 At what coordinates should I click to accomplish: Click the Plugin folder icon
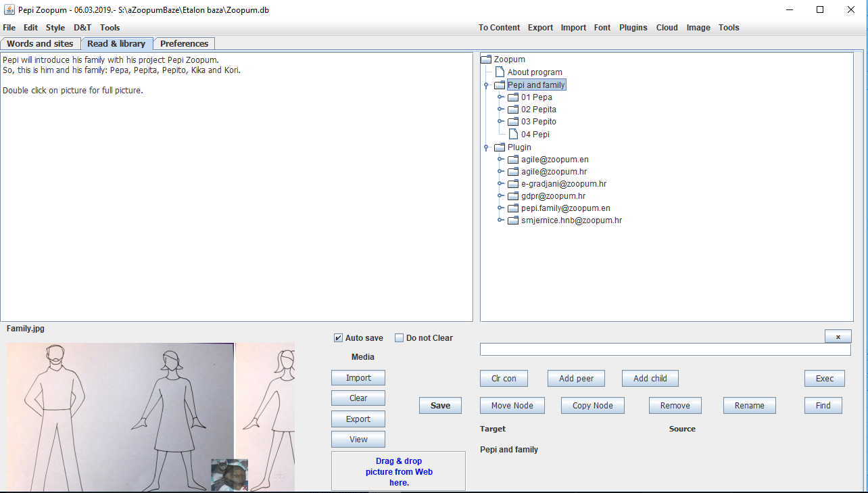click(500, 147)
